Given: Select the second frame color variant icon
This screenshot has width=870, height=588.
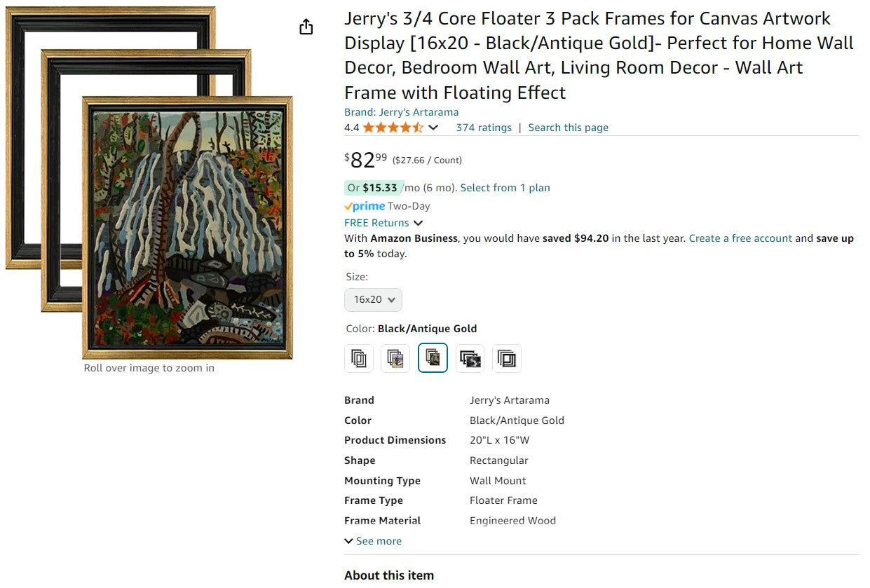Looking at the screenshot, I should click(395, 358).
